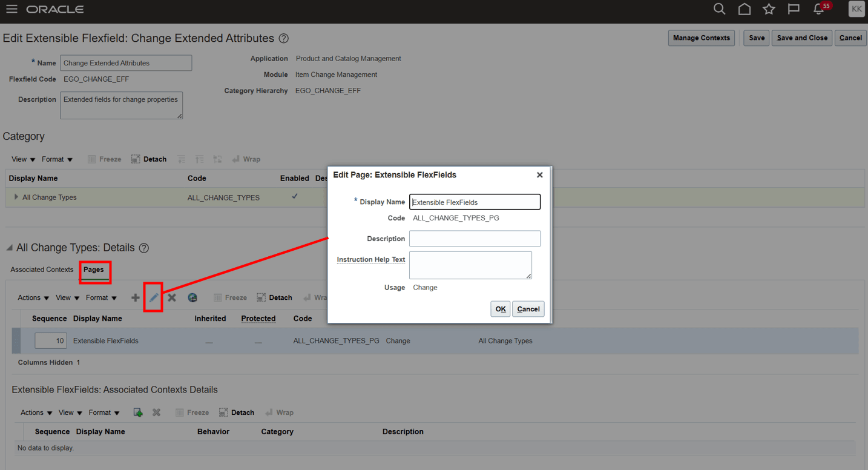Click the Sequence field showing 10
Viewport: 868px width, 470px height.
click(x=51, y=340)
